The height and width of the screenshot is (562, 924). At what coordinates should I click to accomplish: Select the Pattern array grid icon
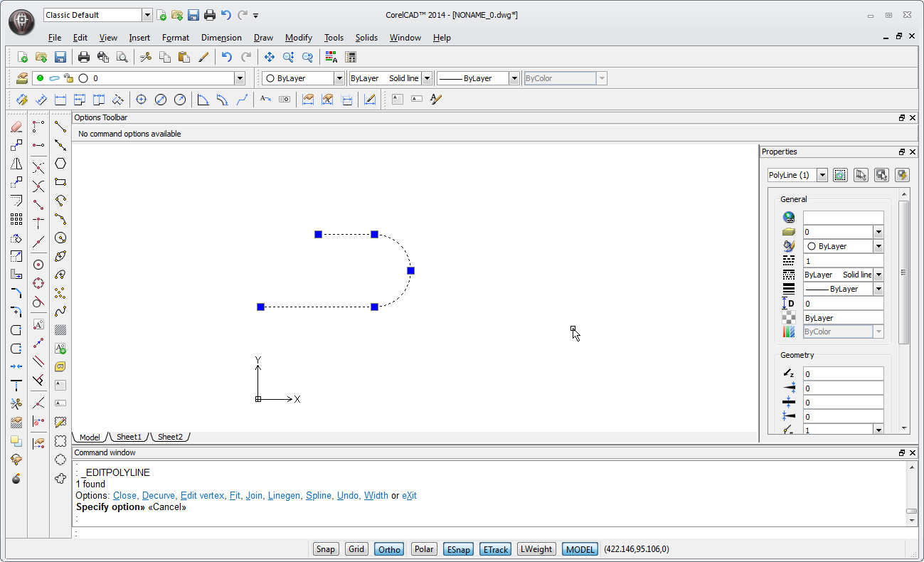(16, 219)
